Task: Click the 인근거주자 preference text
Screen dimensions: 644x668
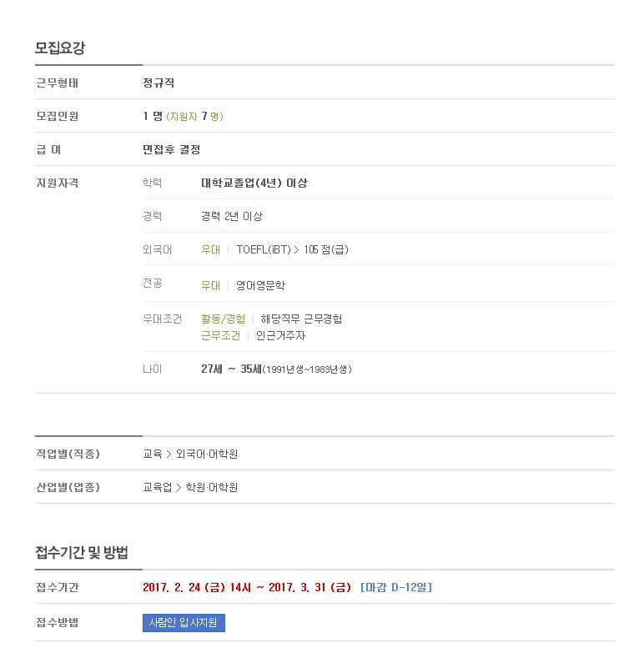Action: 280,336
